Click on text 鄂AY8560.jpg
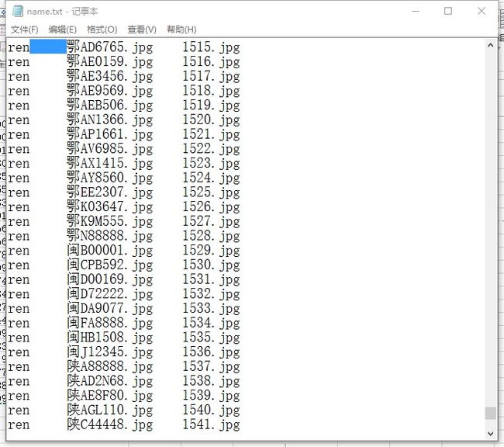The image size is (504, 447). 110,178
